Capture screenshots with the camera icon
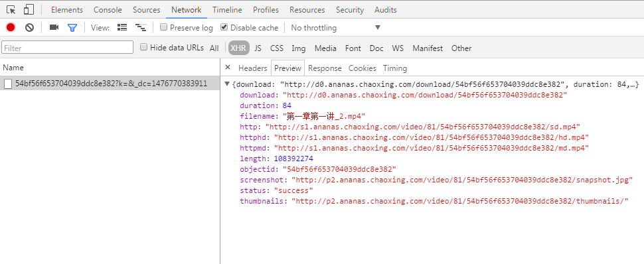 point(54,27)
